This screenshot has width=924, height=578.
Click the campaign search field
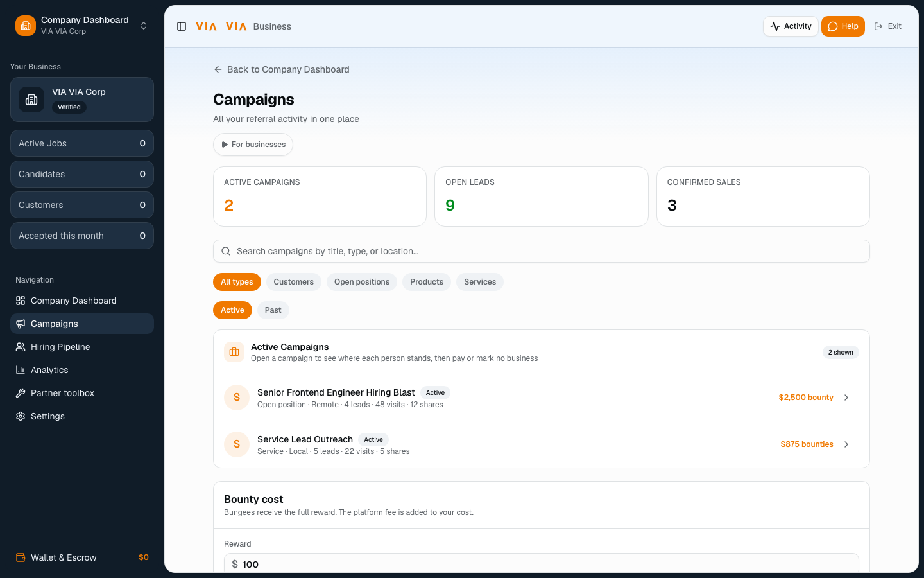coord(542,251)
